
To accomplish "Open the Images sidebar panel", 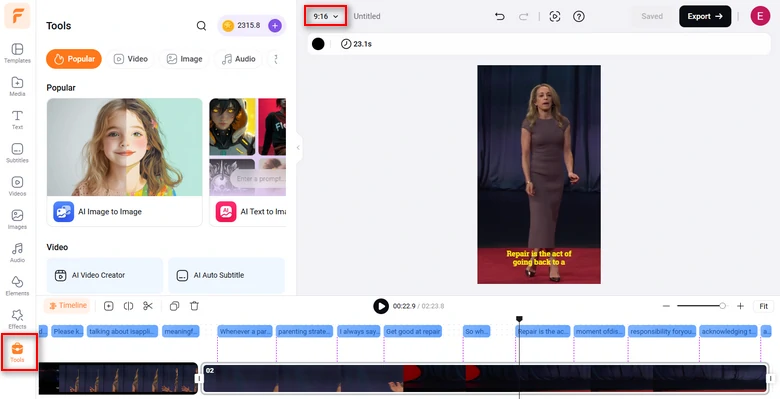I will click(17, 219).
